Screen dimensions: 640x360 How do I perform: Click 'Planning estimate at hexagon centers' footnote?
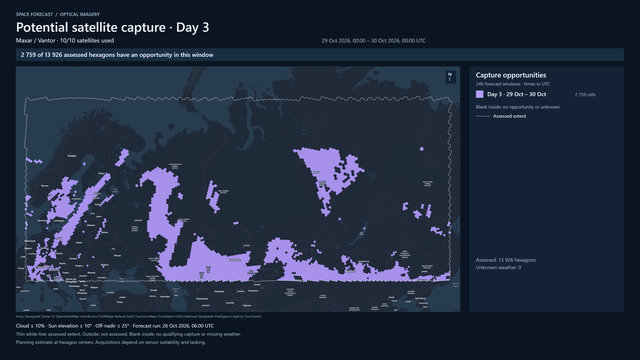111,342
